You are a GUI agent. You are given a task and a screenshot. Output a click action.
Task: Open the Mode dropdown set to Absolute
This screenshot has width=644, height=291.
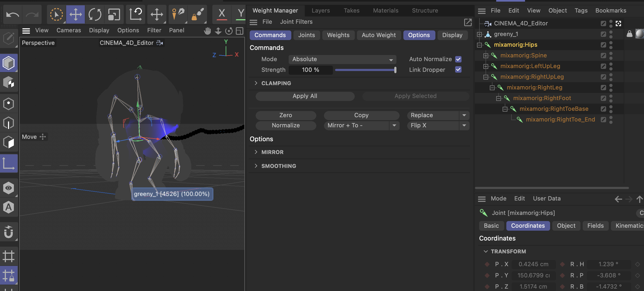click(x=342, y=59)
